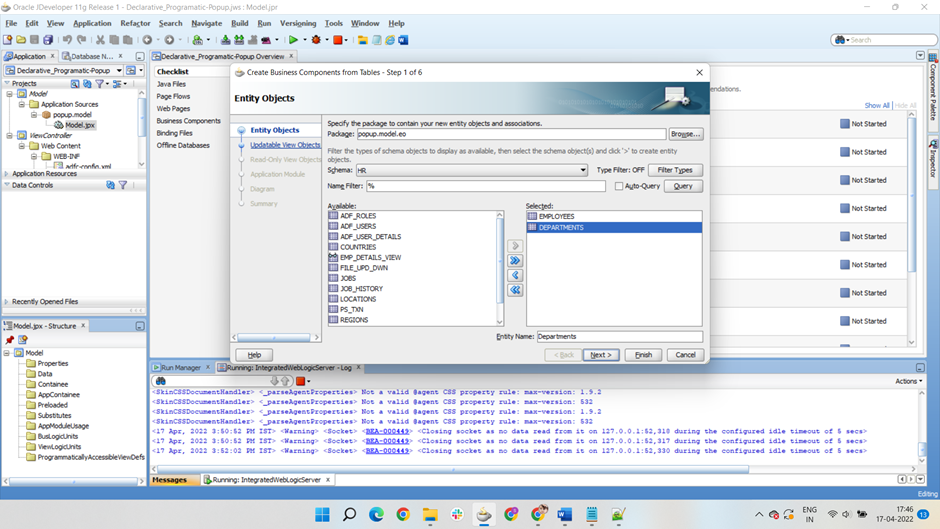The height and width of the screenshot is (529, 940).
Task: Click the Data Controls refresh icon
Action: [110, 185]
